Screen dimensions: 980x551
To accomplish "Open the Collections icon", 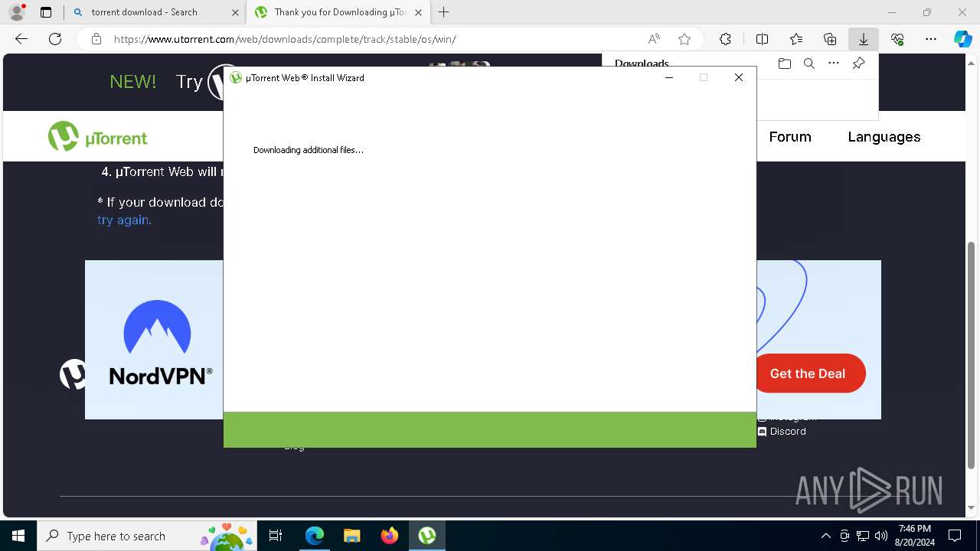I will [x=830, y=39].
